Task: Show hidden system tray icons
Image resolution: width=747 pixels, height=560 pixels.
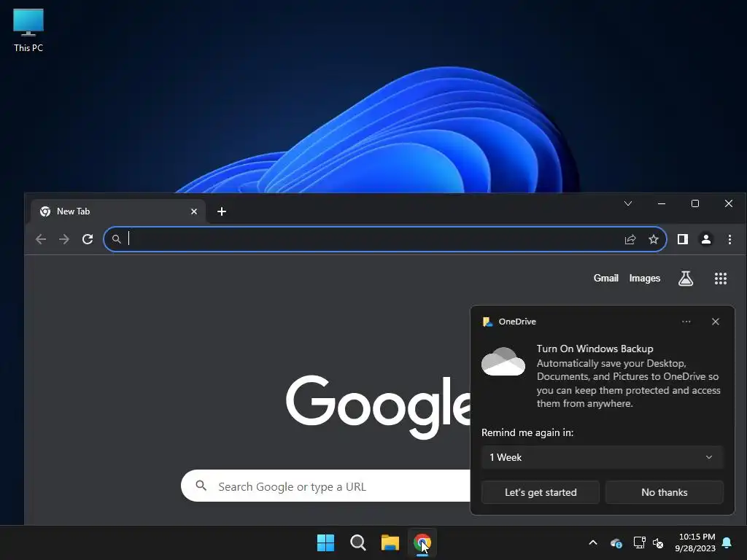Action: [x=593, y=542]
